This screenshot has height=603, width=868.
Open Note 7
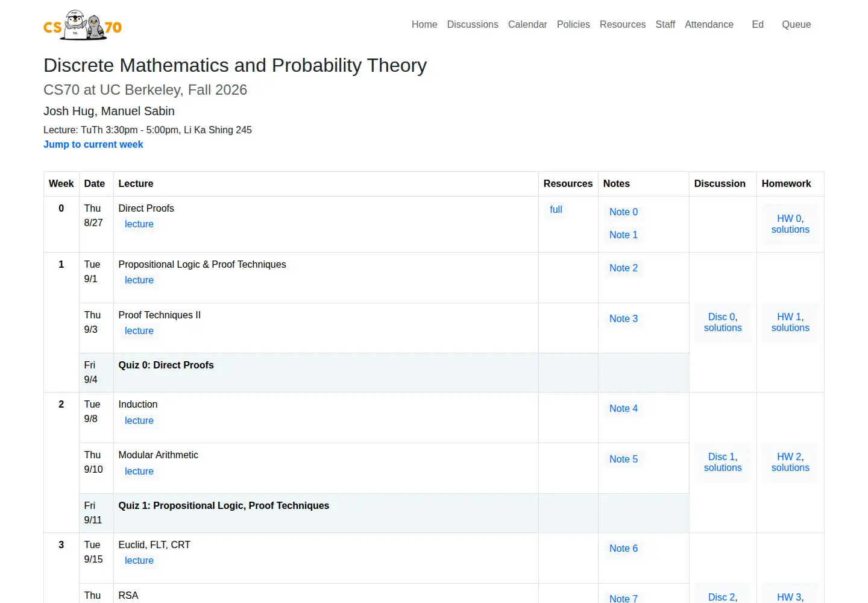point(623,598)
